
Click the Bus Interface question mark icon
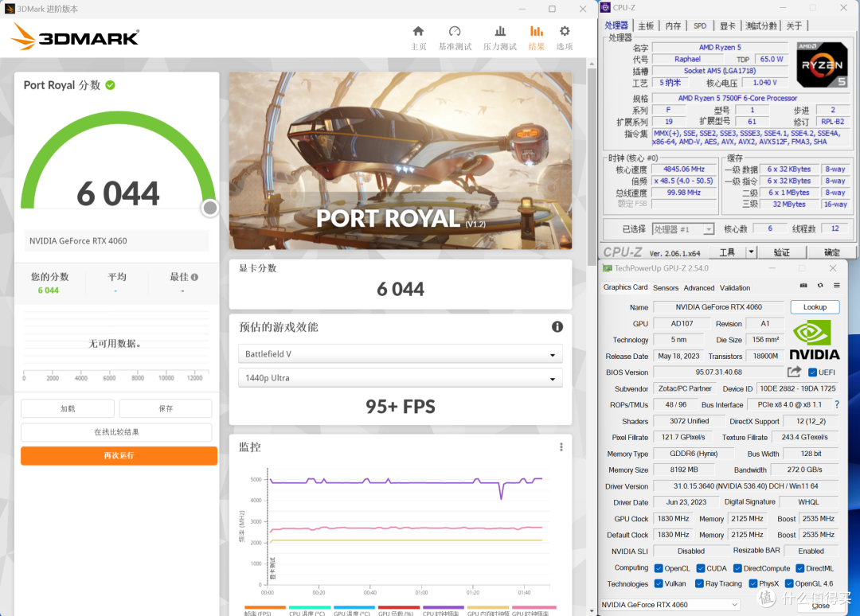837,404
